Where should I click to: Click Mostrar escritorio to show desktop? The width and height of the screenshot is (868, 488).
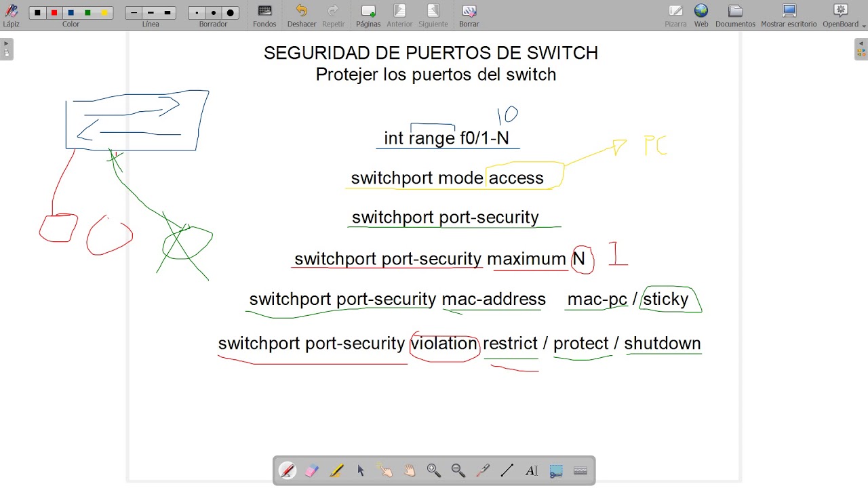tap(789, 15)
